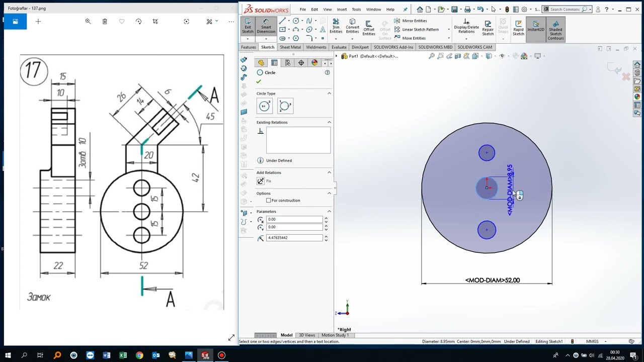The image size is (644, 362).
Task: Open ConfigurationManager tab icon
Action: coord(287,63)
